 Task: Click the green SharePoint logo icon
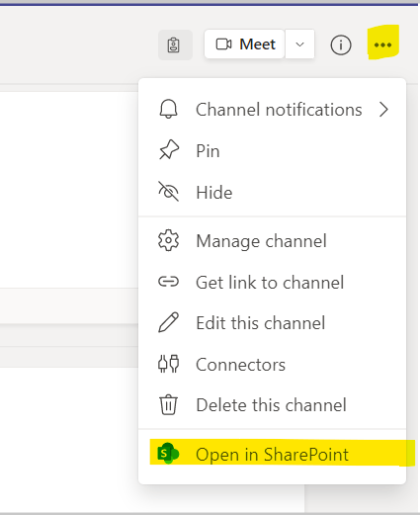click(x=168, y=454)
